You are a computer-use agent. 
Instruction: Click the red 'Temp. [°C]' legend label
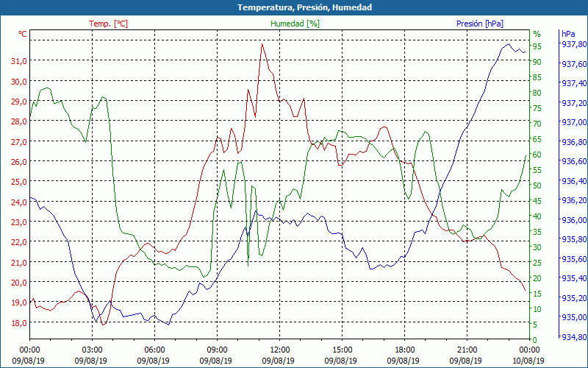click(x=108, y=24)
